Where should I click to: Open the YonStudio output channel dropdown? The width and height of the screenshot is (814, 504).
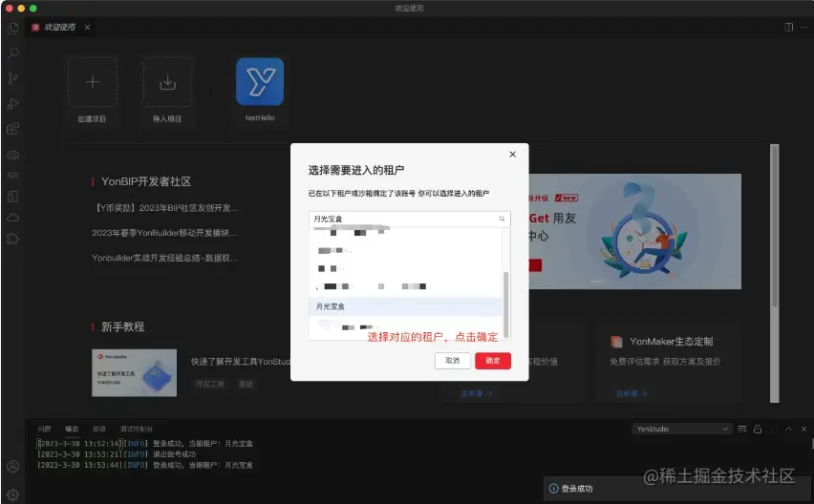tap(681, 429)
